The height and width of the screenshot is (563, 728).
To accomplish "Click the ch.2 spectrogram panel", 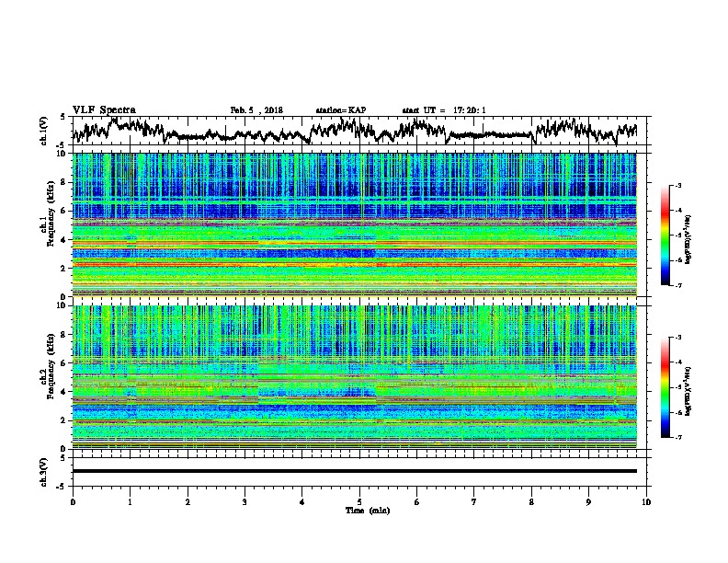I will pyautogui.click(x=355, y=377).
